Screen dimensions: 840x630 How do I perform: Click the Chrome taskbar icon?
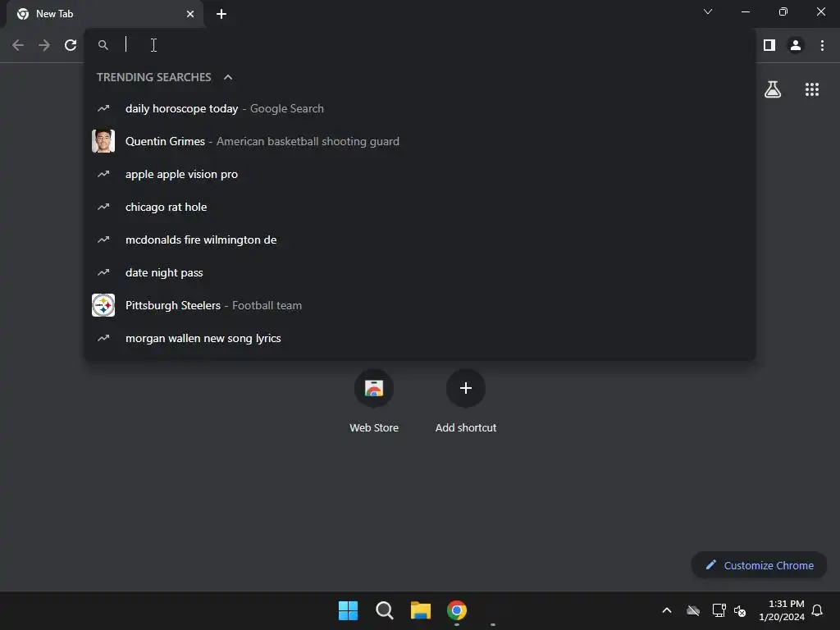click(456, 610)
